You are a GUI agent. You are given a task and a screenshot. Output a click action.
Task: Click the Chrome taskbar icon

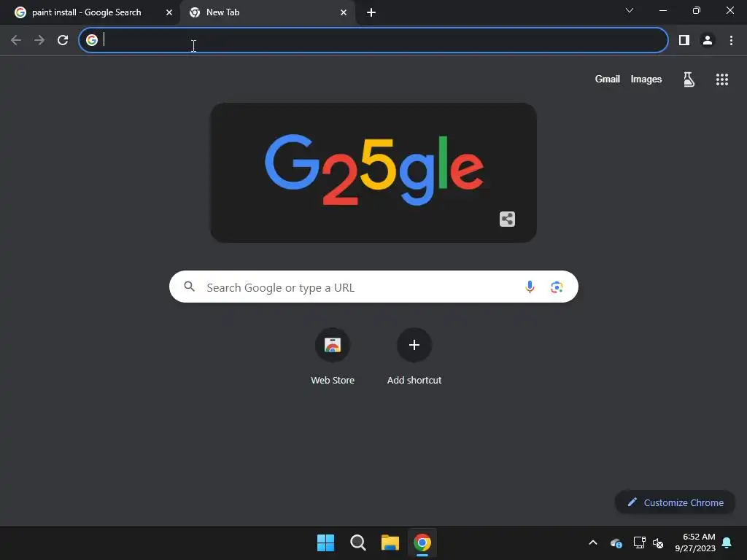(x=422, y=542)
